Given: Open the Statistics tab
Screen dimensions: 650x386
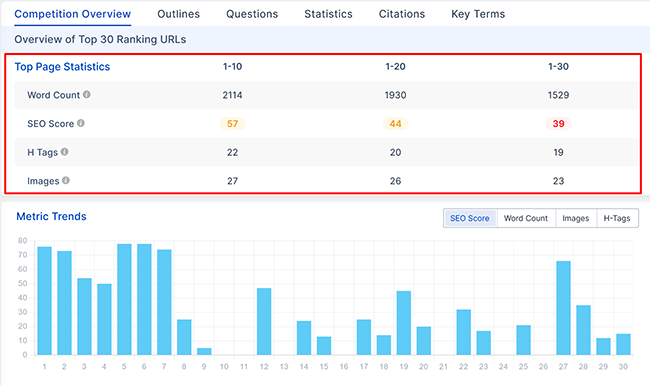Looking at the screenshot, I should point(328,14).
